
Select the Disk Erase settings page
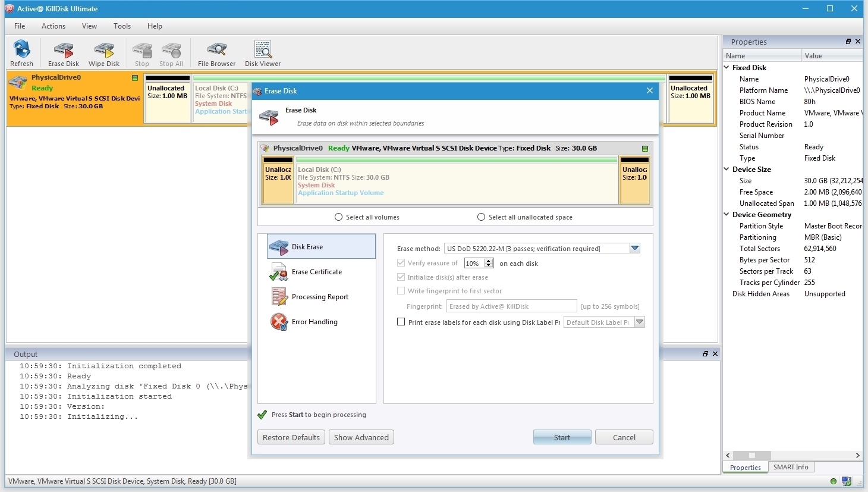[322, 246]
